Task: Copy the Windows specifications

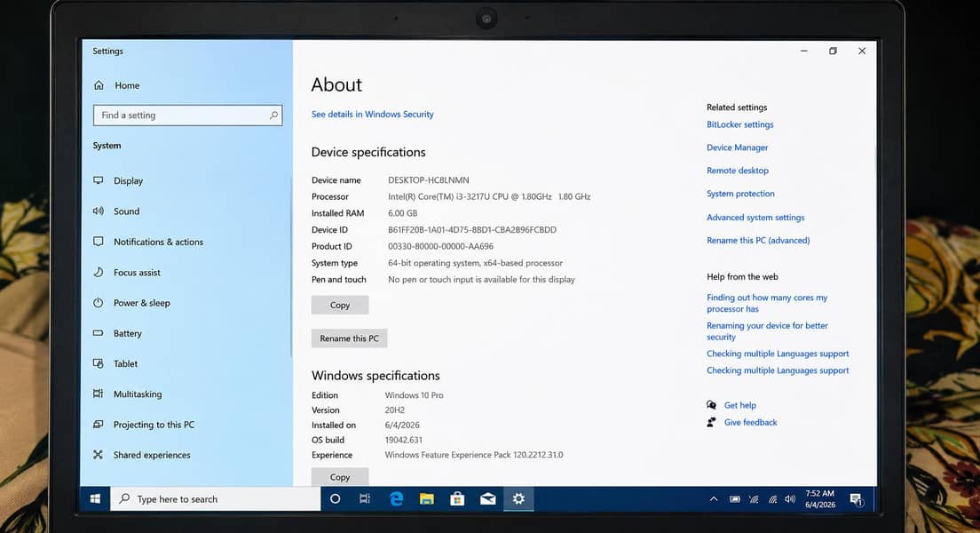Action: coord(340,477)
